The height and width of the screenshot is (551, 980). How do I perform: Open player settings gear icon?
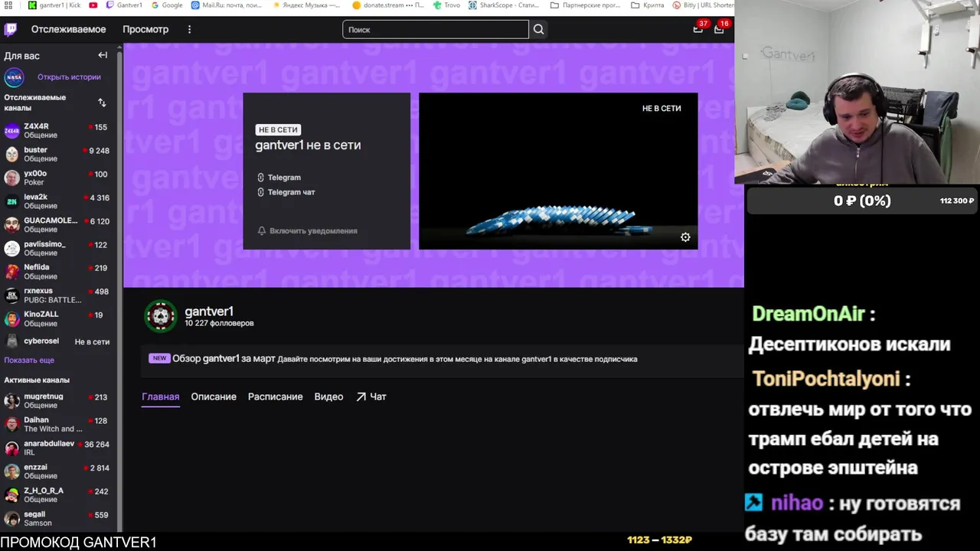click(x=685, y=237)
